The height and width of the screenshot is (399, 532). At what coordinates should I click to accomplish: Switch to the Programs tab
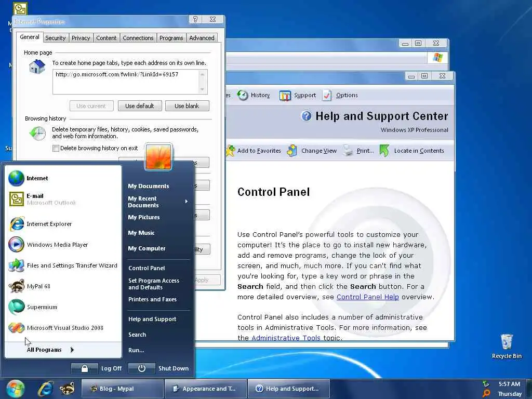tap(171, 38)
